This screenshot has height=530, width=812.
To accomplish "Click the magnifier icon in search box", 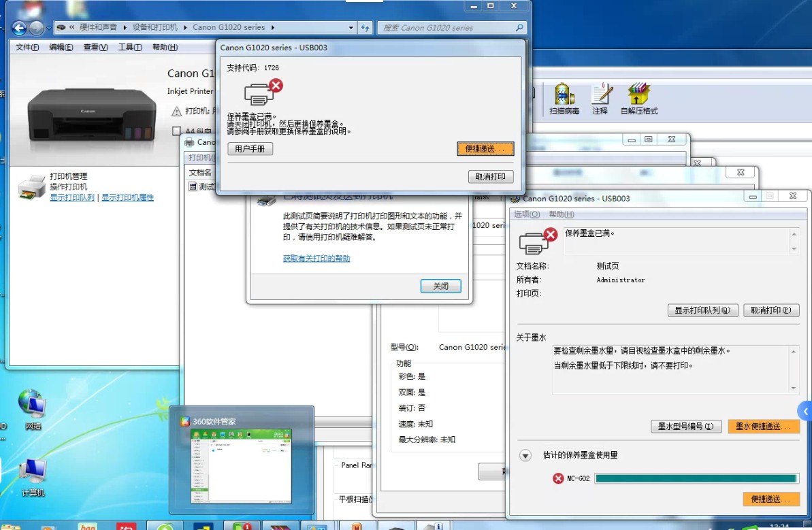I will point(519,27).
